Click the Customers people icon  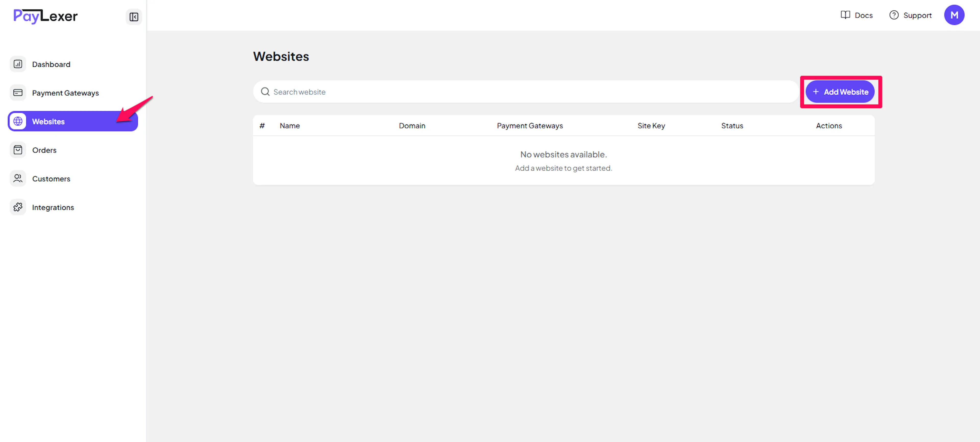pos(18,178)
